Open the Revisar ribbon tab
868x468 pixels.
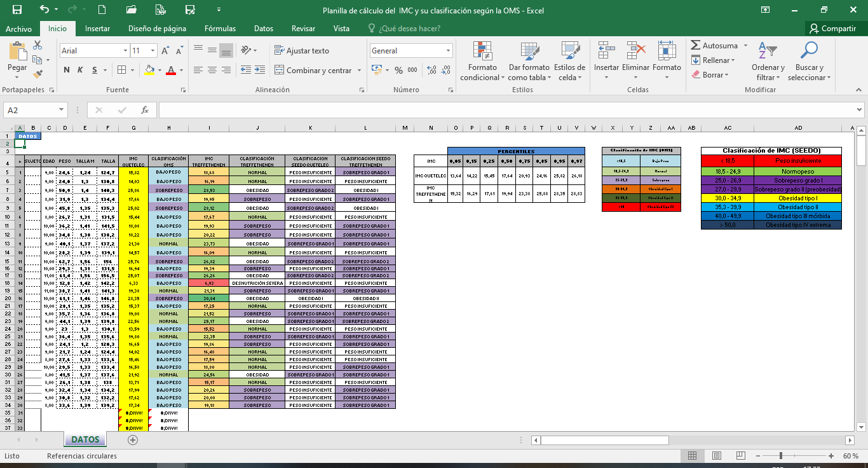pos(303,29)
